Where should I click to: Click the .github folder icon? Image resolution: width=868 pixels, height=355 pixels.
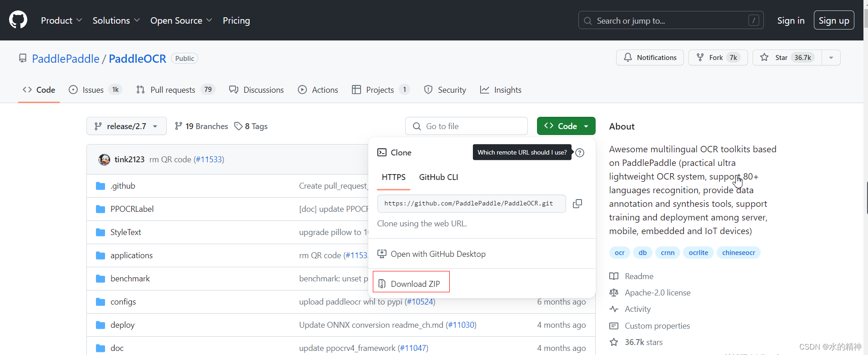pos(100,186)
